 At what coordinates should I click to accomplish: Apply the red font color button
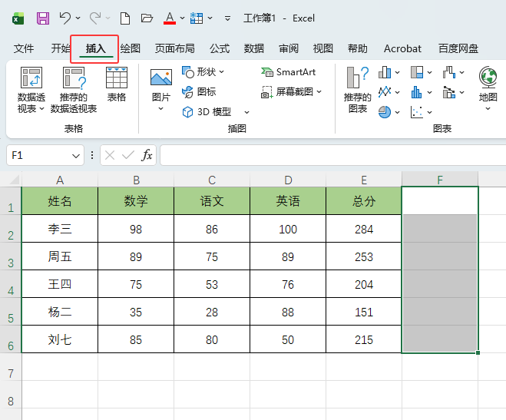coord(170,18)
